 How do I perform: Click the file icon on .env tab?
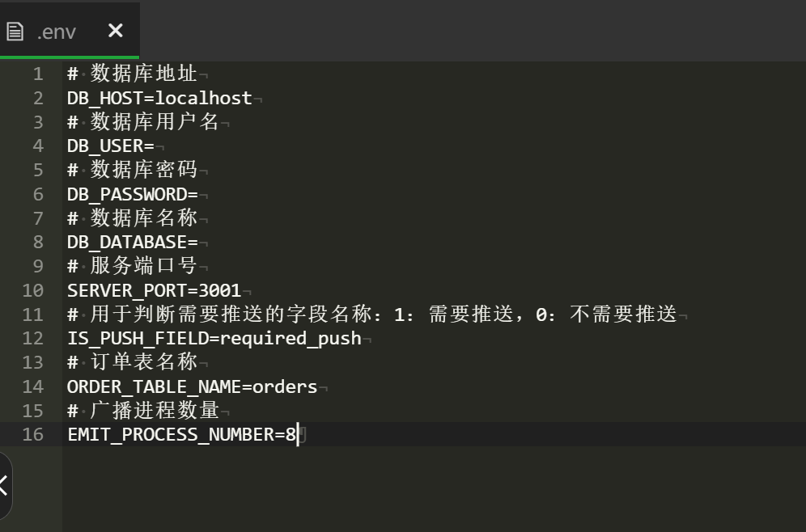pos(15,32)
